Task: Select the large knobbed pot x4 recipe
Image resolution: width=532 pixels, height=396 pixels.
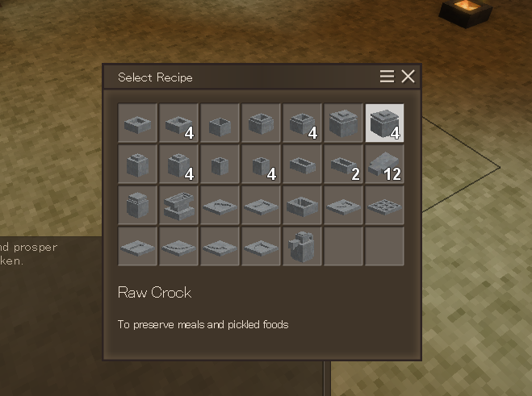Action: [x=178, y=164]
